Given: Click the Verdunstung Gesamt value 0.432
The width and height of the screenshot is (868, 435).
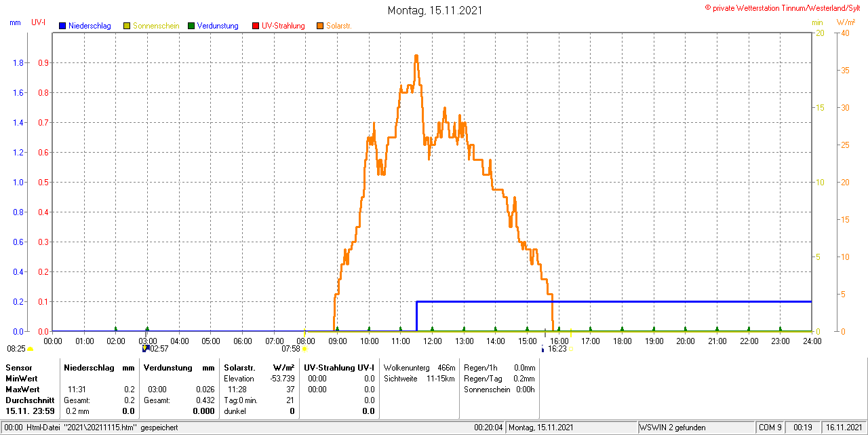Looking at the screenshot, I should (205, 400).
